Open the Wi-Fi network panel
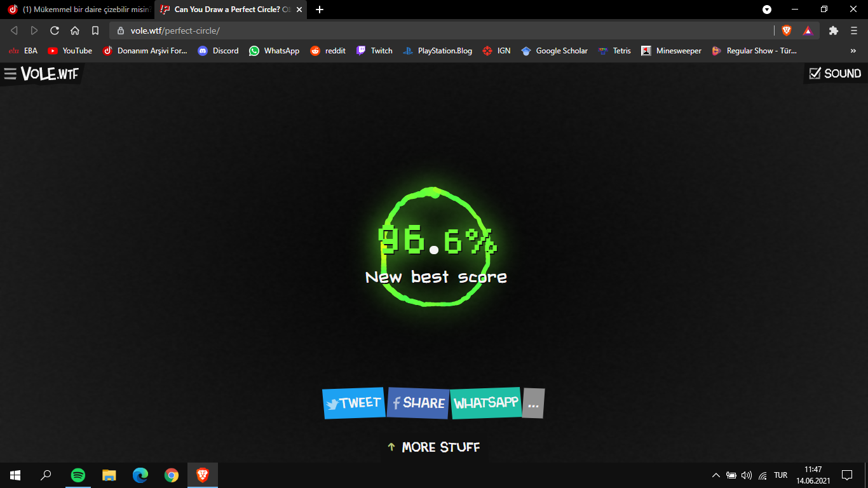Viewport: 868px width, 488px height. point(763,475)
